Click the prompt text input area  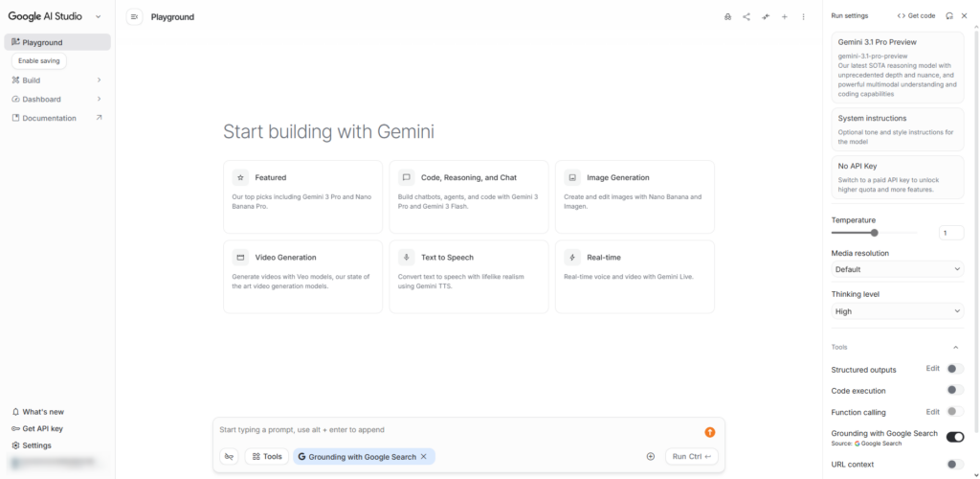point(459,429)
